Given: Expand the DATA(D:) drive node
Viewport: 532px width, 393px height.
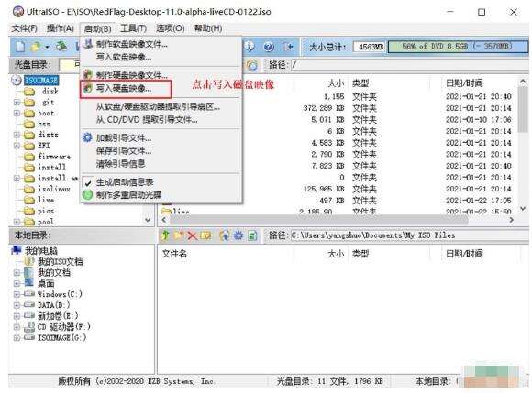Looking at the screenshot, I should point(17,305).
